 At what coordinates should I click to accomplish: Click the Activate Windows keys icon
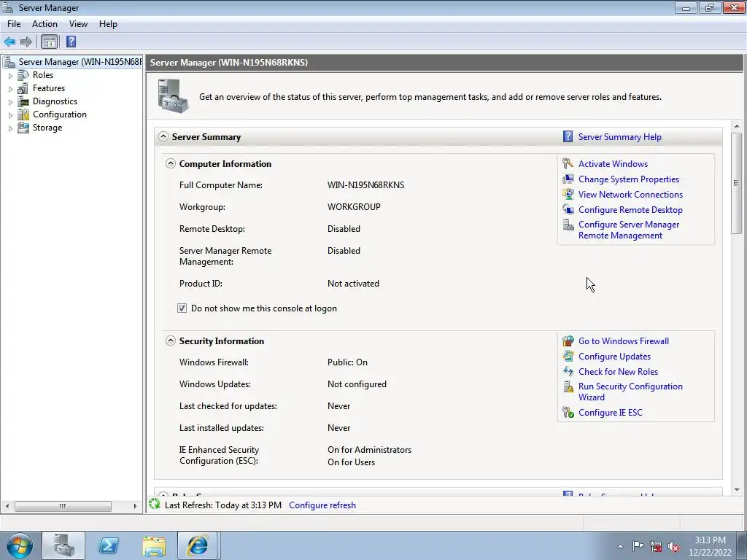pyautogui.click(x=568, y=163)
